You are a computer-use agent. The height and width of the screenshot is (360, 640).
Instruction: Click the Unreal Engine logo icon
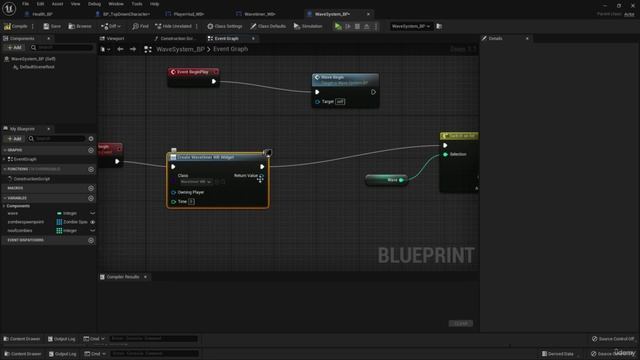[x=9, y=8]
